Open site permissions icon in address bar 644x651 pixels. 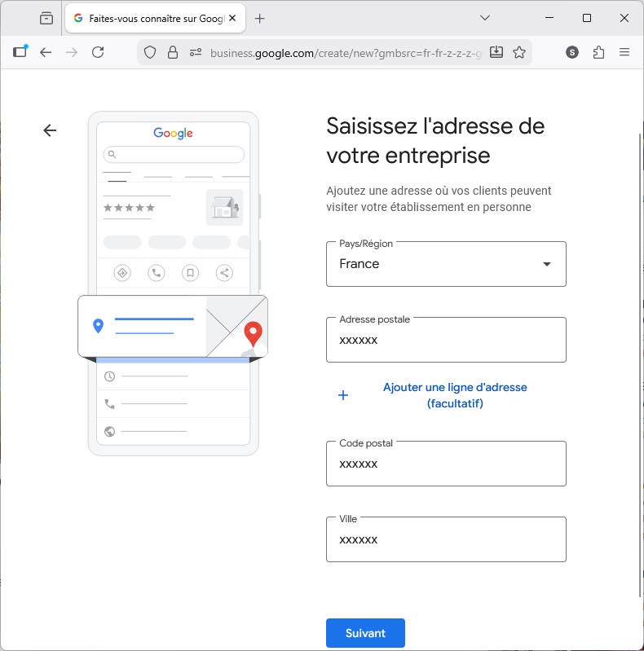pos(196,53)
